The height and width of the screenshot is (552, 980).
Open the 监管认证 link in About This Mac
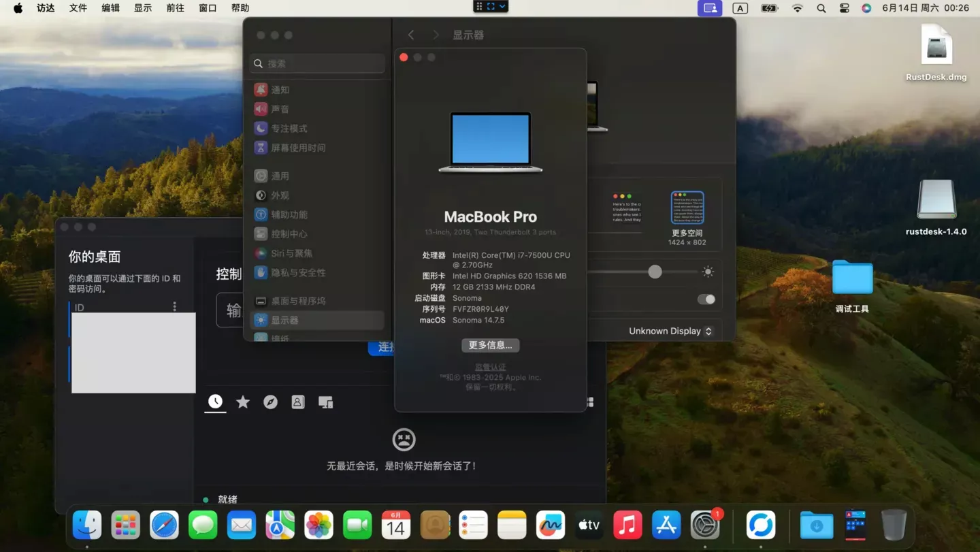pyautogui.click(x=490, y=366)
